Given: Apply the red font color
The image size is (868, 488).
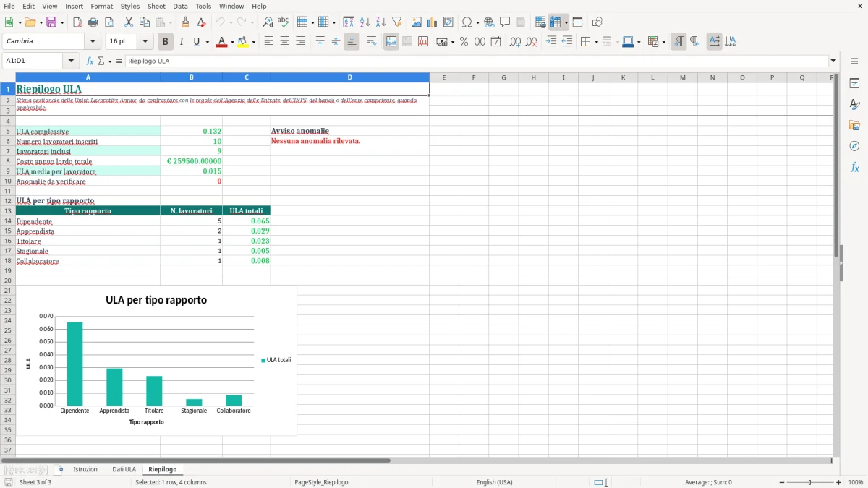Looking at the screenshot, I should [221, 42].
